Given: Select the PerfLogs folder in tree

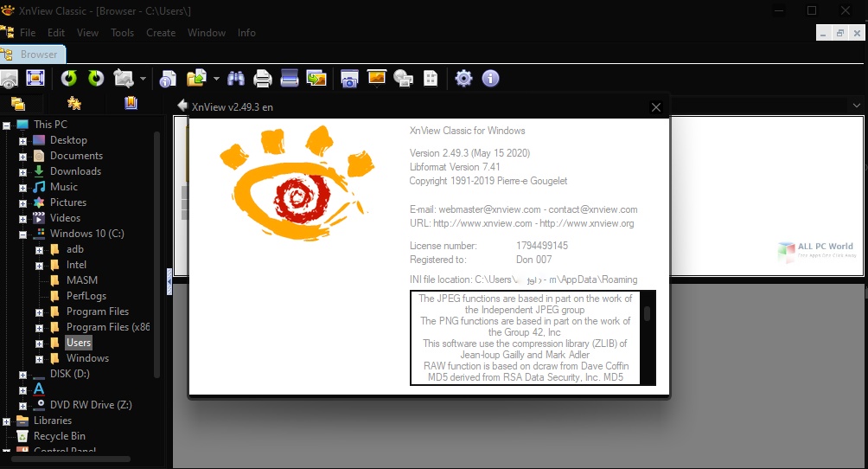Looking at the screenshot, I should pos(86,296).
